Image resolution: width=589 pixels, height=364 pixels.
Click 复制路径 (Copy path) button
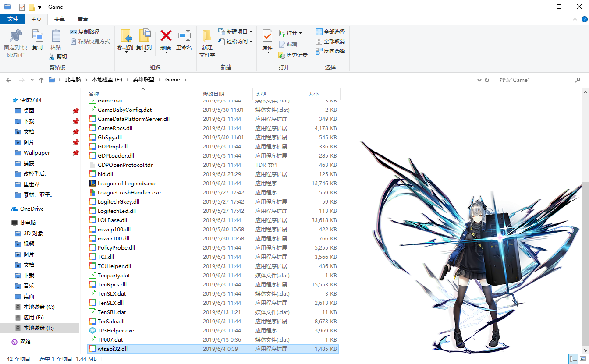click(x=85, y=32)
